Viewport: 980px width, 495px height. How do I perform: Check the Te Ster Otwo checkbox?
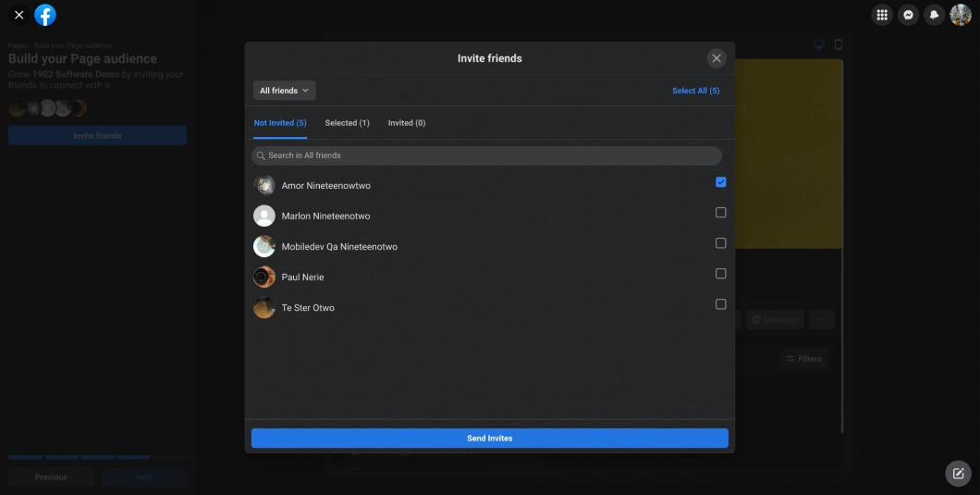[720, 304]
